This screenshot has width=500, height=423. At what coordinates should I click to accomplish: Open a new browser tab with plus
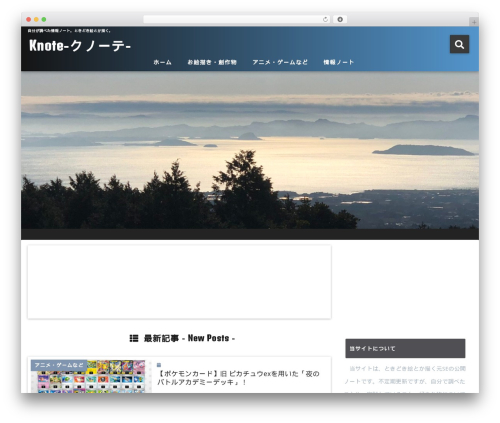coord(474,22)
